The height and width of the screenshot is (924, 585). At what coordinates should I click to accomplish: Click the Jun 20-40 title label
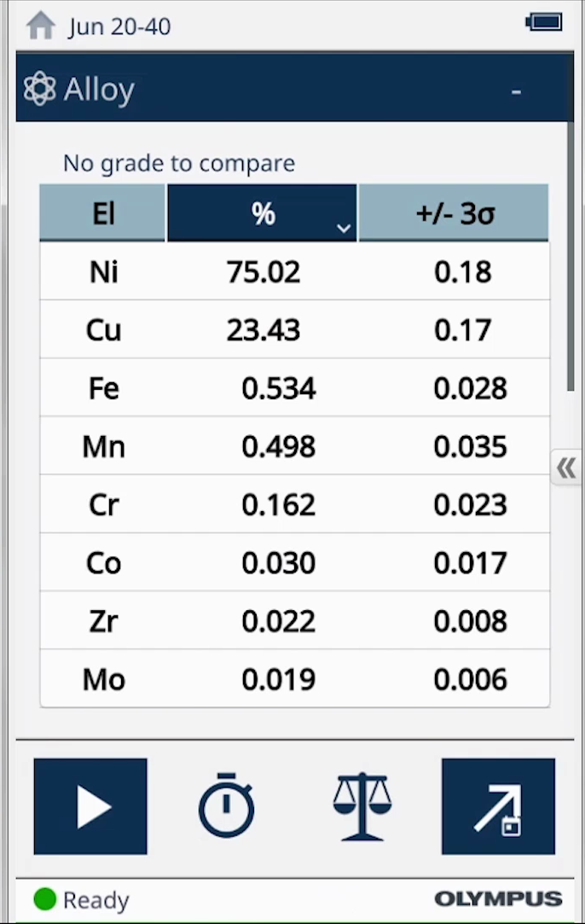click(119, 26)
